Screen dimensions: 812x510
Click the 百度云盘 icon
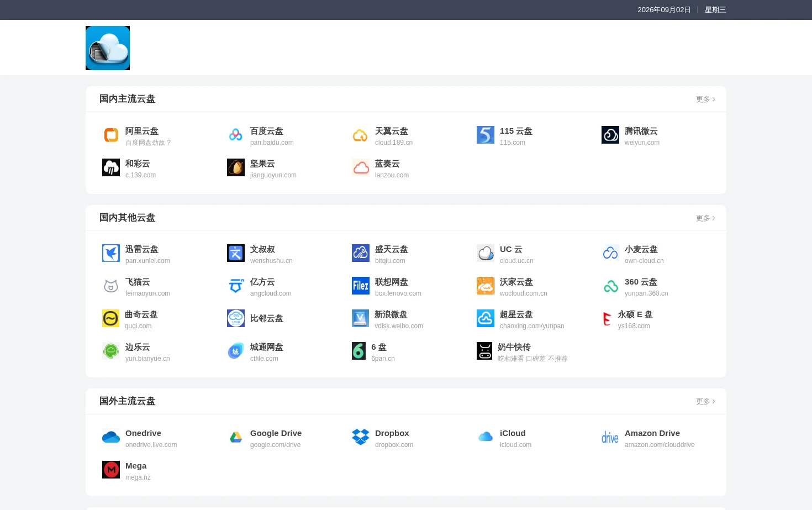pyautogui.click(x=236, y=135)
